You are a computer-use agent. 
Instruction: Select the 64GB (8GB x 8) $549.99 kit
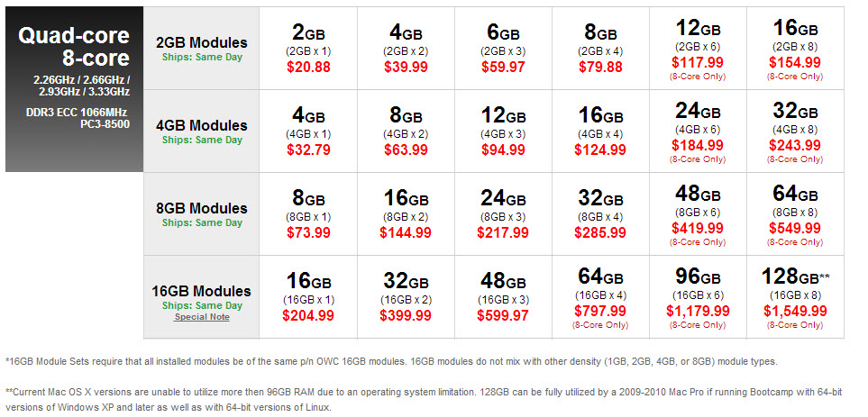pyautogui.click(x=795, y=214)
